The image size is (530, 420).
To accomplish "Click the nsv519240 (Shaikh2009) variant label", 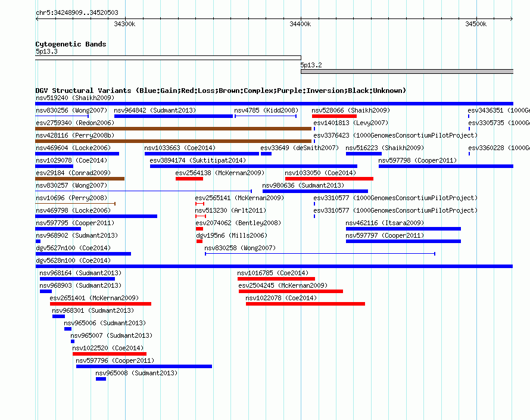I will pyautogui.click(x=75, y=98).
